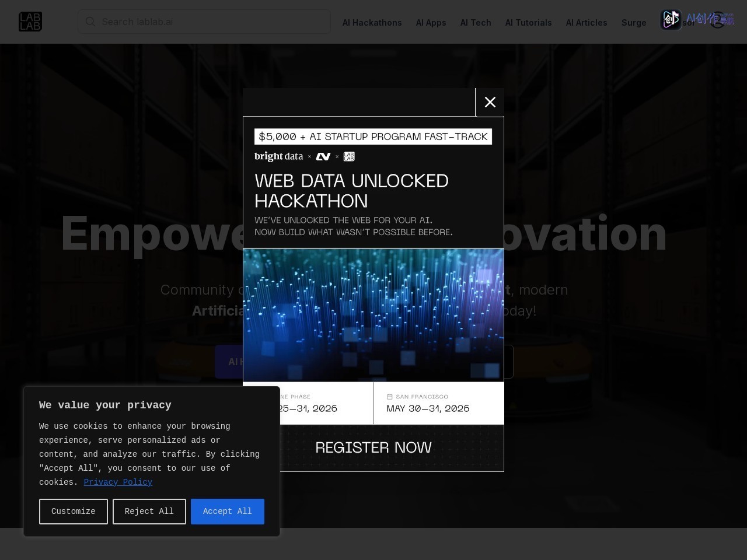Open the AI Hackathons menu

372,23
